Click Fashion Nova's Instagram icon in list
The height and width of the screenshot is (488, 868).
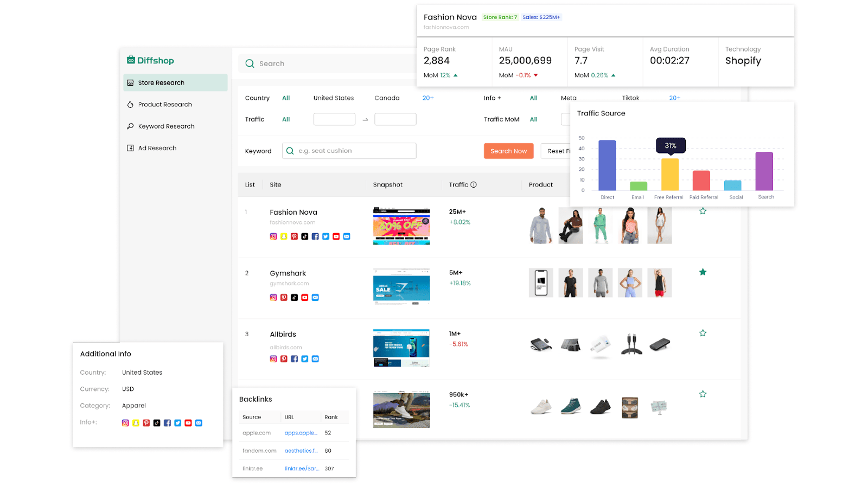(273, 236)
